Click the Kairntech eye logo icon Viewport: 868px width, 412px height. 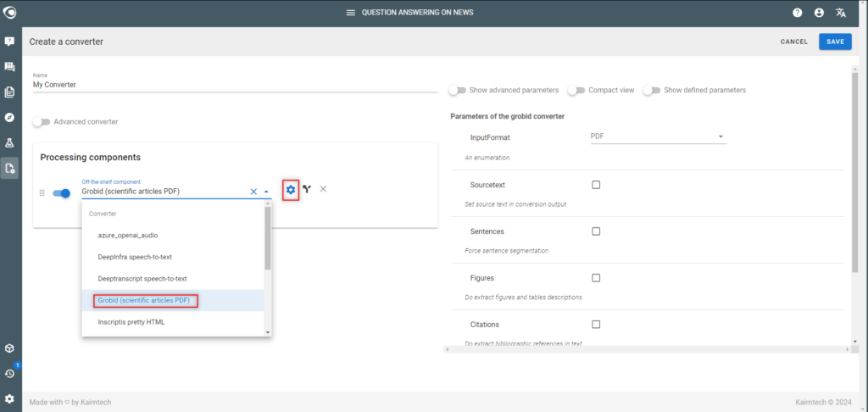point(9,12)
